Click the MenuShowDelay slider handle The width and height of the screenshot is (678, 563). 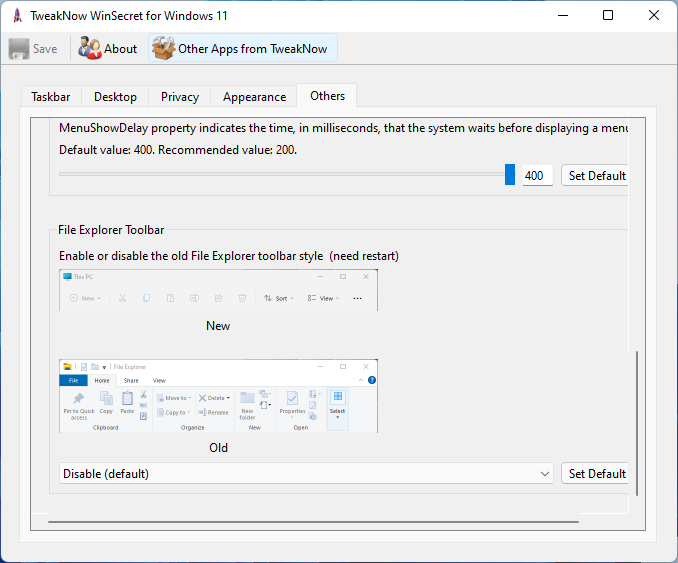510,175
